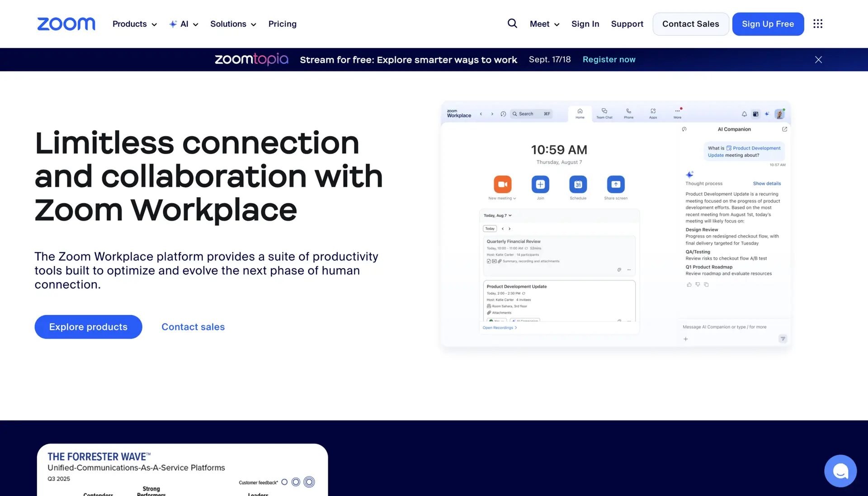The image size is (868, 496).
Task: Click the Schedule calendar icon
Action: [x=578, y=184]
